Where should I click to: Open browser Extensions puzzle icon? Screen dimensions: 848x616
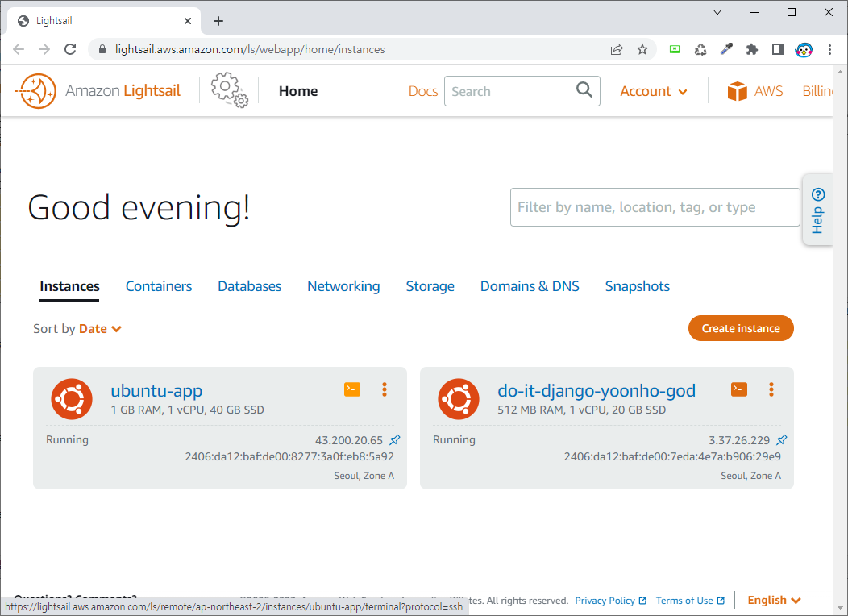pyautogui.click(x=752, y=50)
